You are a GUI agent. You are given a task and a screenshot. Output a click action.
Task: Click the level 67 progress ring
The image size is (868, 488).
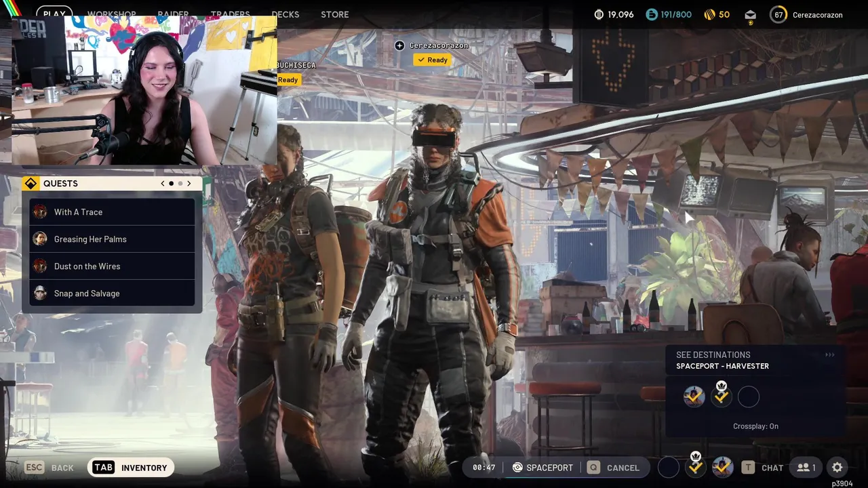[778, 14]
